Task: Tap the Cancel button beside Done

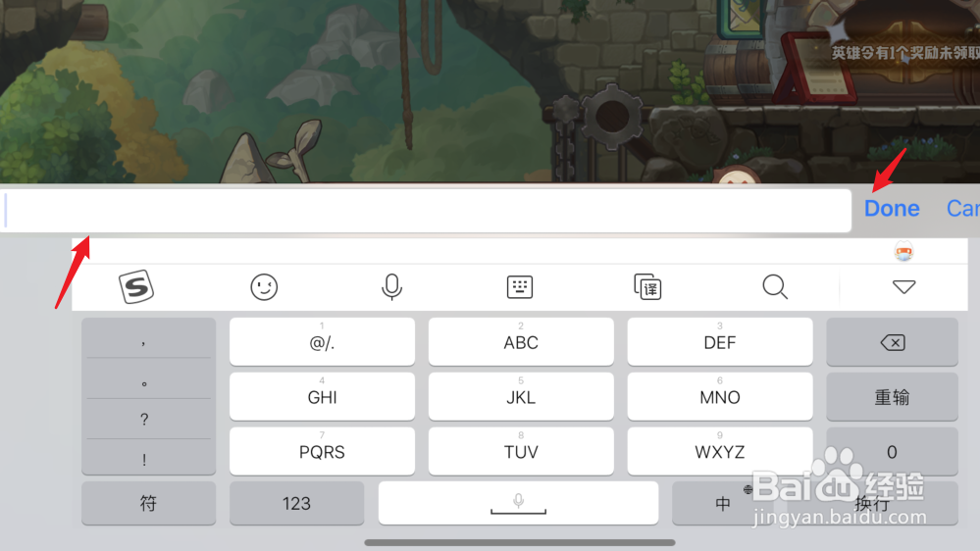Action: tap(963, 208)
